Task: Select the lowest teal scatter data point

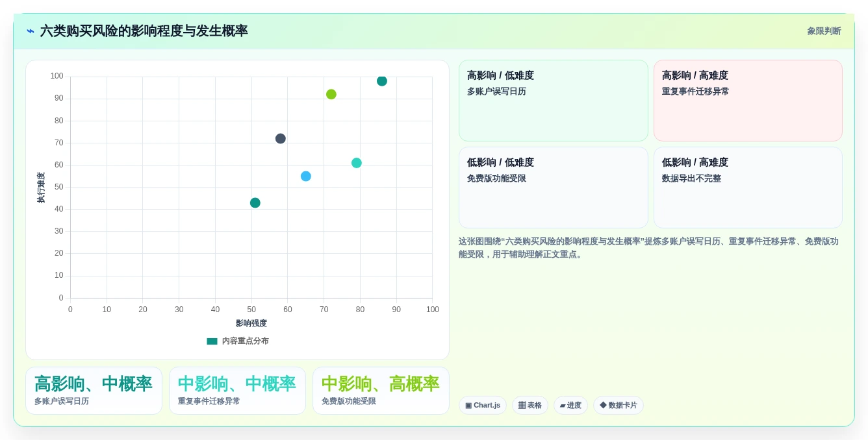Action: point(255,203)
